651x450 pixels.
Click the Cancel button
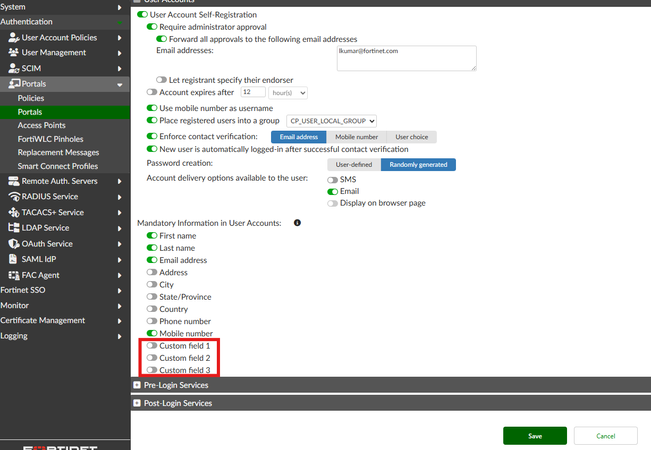[x=606, y=436]
